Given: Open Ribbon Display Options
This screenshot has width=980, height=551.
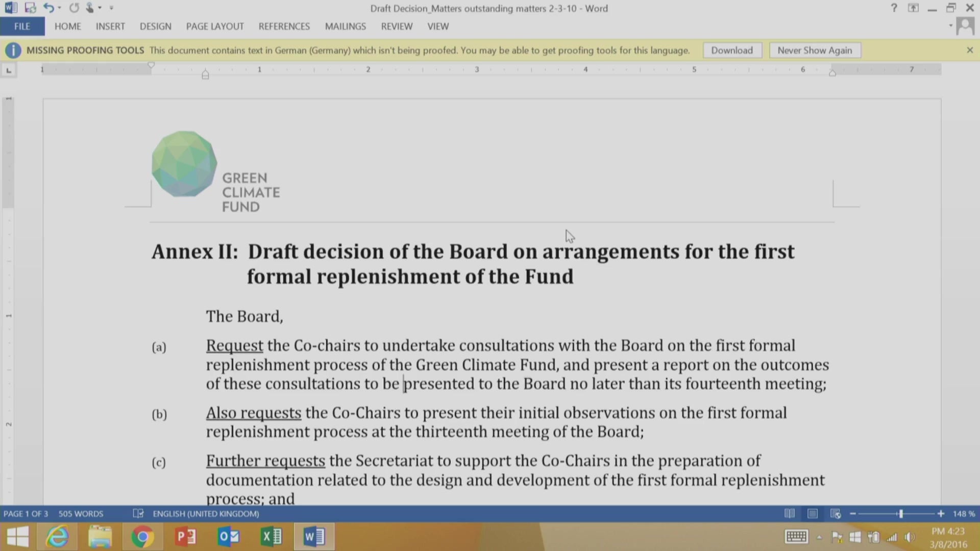Looking at the screenshot, I should pyautogui.click(x=913, y=8).
